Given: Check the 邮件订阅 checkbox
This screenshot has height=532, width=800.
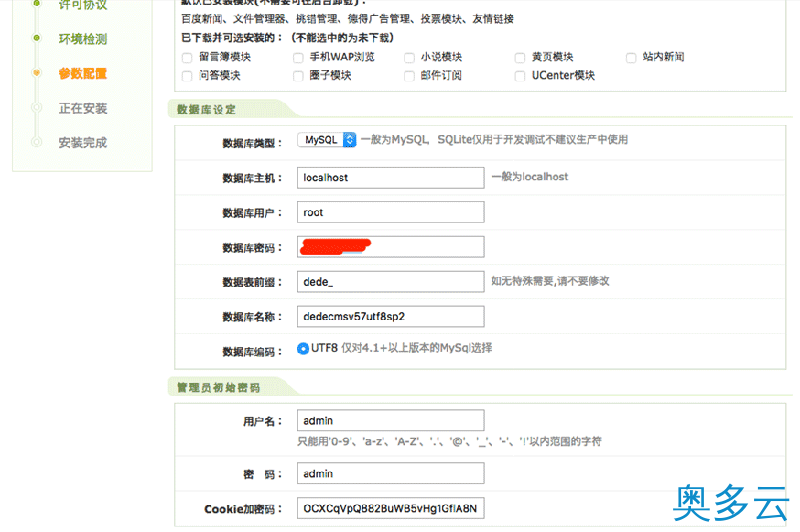Looking at the screenshot, I should pos(409,76).
